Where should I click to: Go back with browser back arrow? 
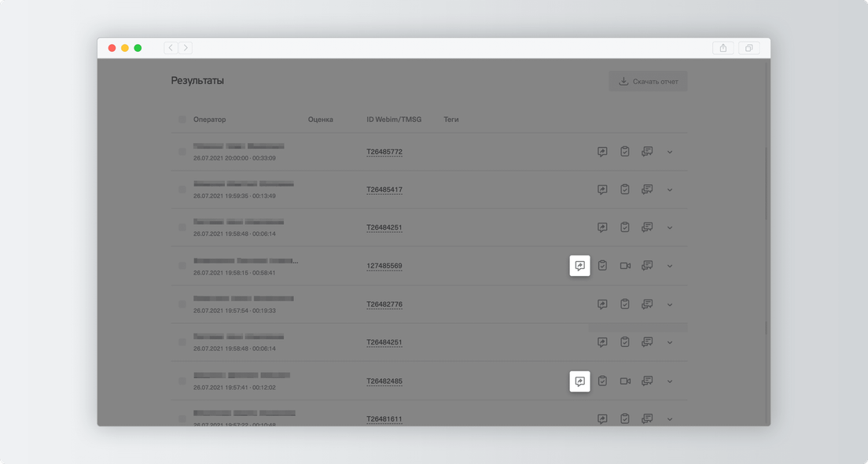(171, 48)
